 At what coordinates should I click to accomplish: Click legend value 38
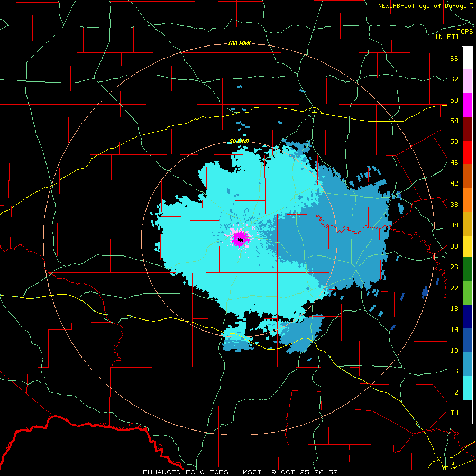click(x=454, y=204)
